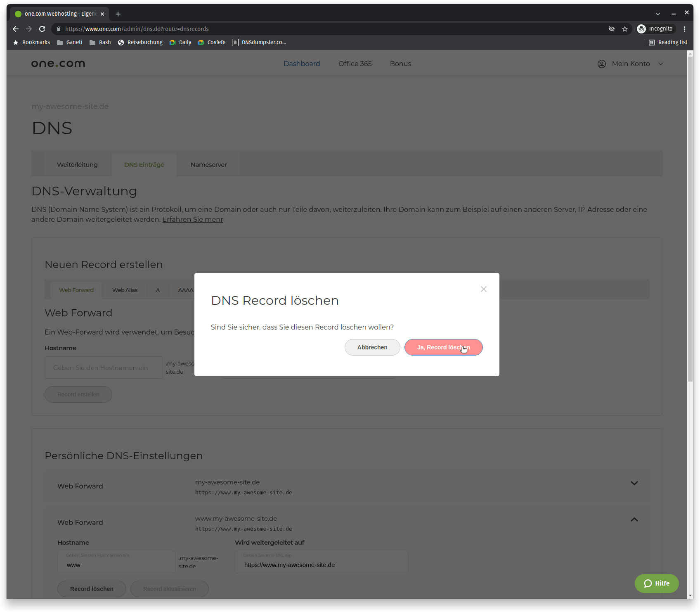Open the Hilfe chat button
Image resolution: width=700 pixels, height=612 pixels.
click(657, 584)
